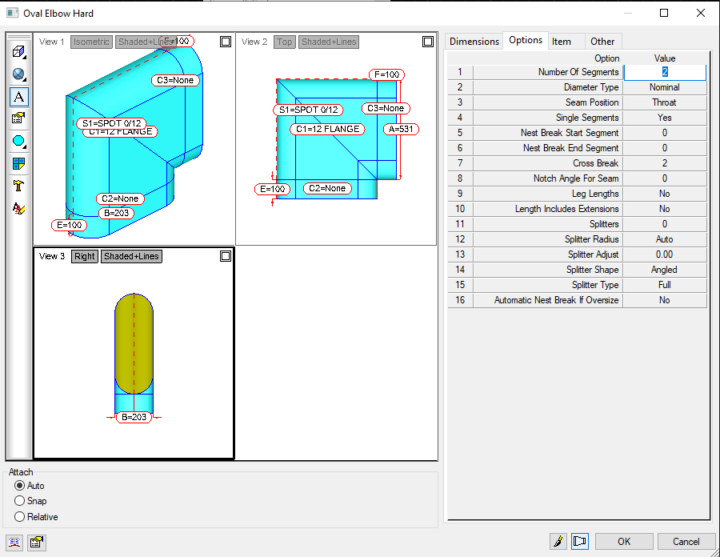Open the Other tab

(602, 41)
